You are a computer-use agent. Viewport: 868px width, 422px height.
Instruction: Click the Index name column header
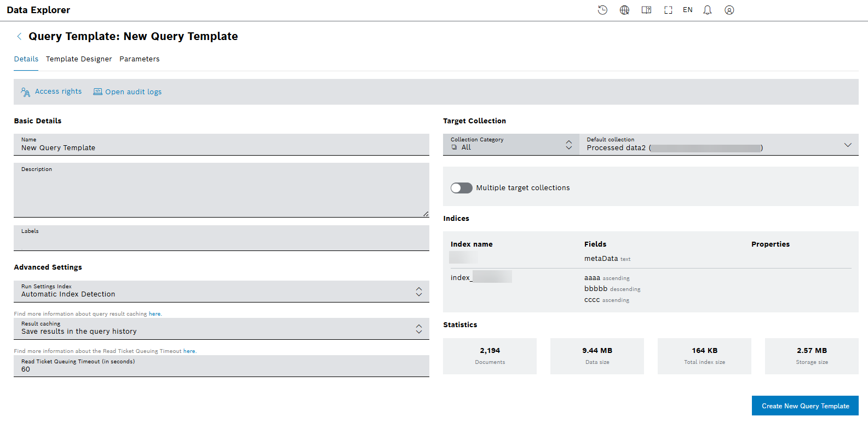[x=472, y=244]
